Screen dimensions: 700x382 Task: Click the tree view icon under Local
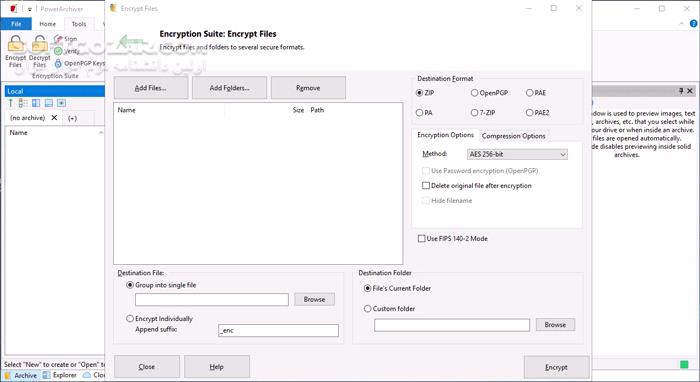pos(23,103)
